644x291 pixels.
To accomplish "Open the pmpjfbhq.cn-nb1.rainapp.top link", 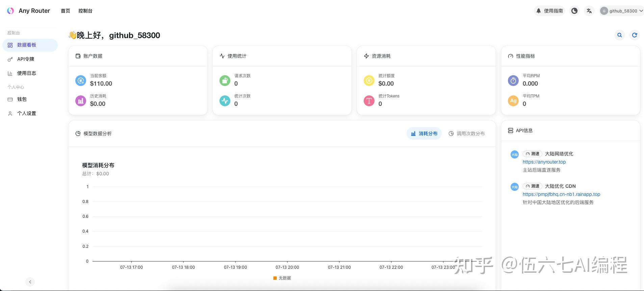I will [x=562, y=194].
